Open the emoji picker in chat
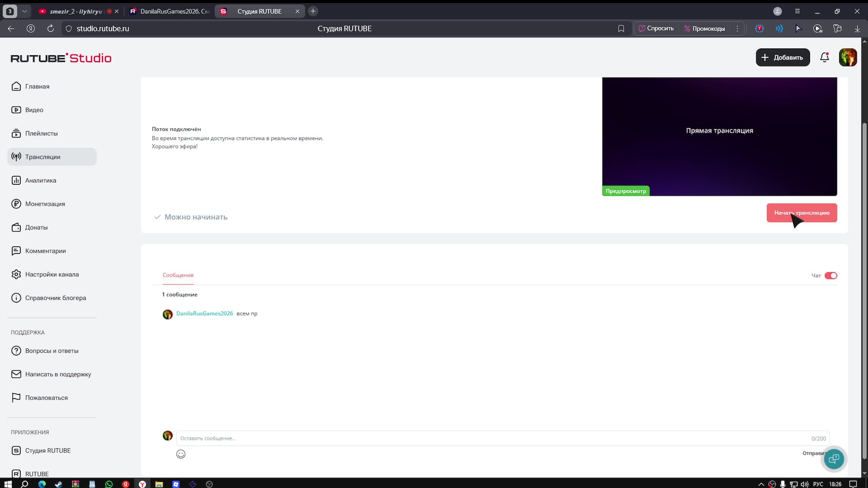The height and width of the screenshot is (488, 868). (x=181, y=454)
